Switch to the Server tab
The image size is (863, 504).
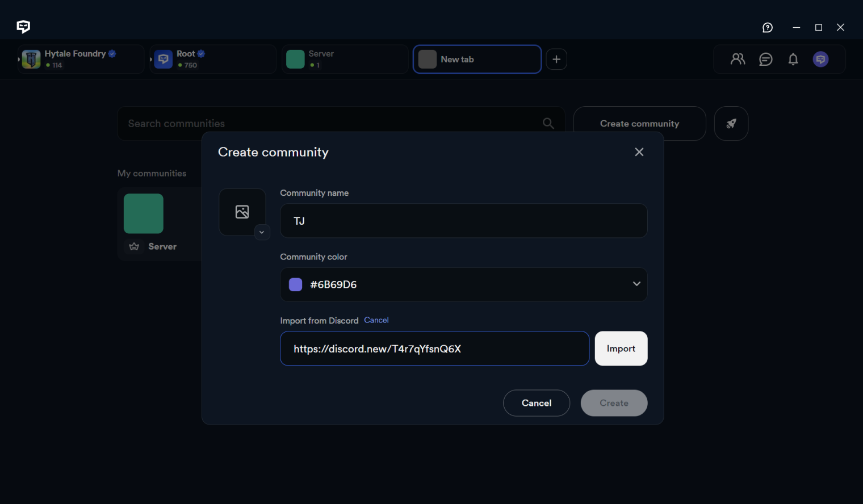pos(345,59)
